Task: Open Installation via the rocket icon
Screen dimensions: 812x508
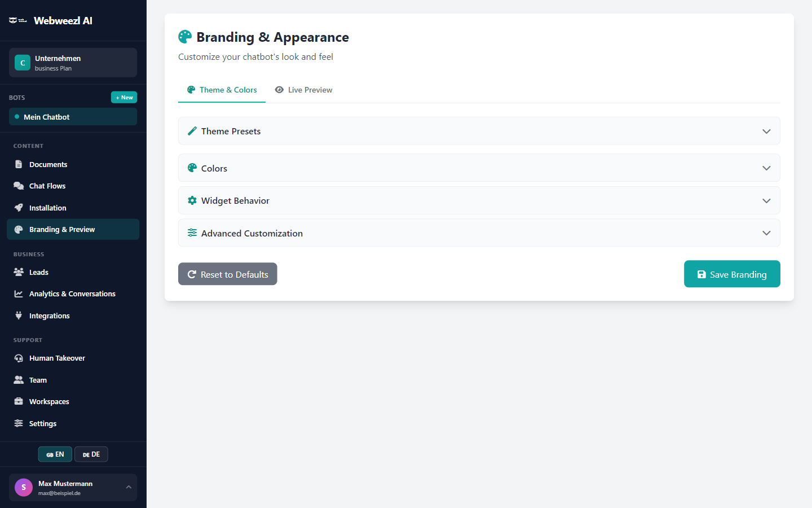Action: (17, 208)
